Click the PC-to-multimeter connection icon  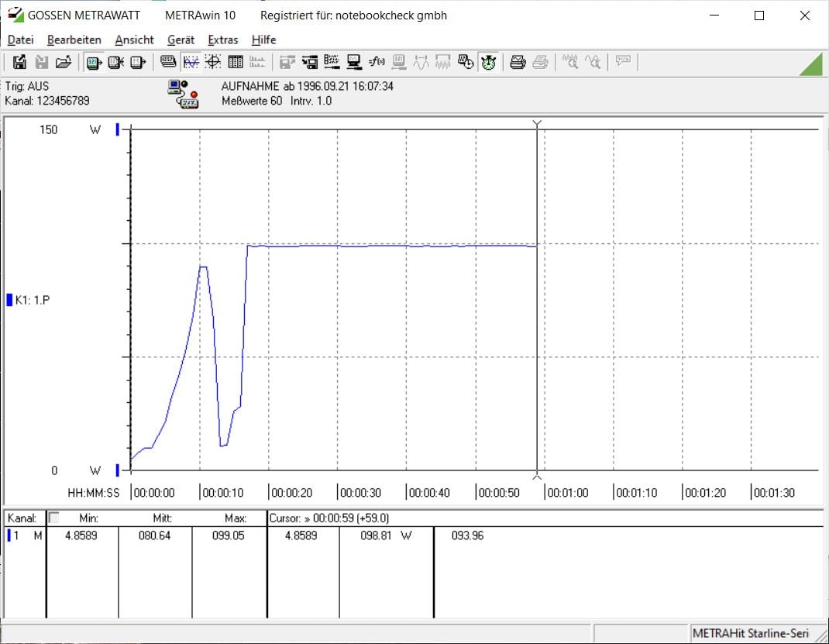pos(183,94)
